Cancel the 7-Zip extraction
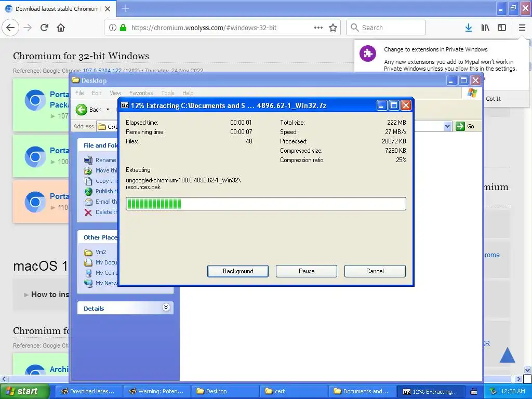The image size is (532, 399). point(375,271)
